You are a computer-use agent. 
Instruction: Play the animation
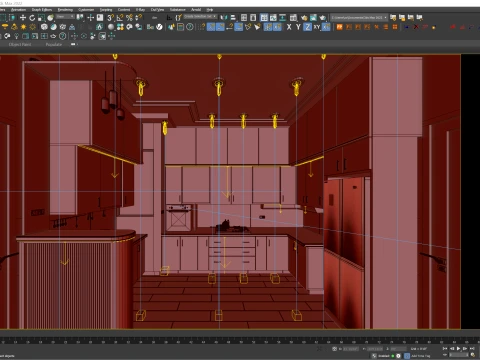pyautogui.click(x=458, y=348)
